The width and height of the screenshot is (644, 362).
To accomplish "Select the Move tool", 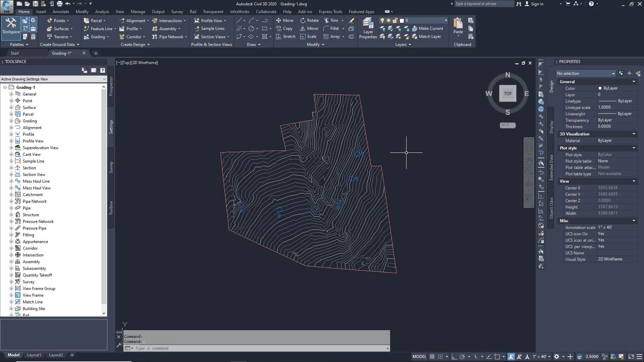I will 284,20.
